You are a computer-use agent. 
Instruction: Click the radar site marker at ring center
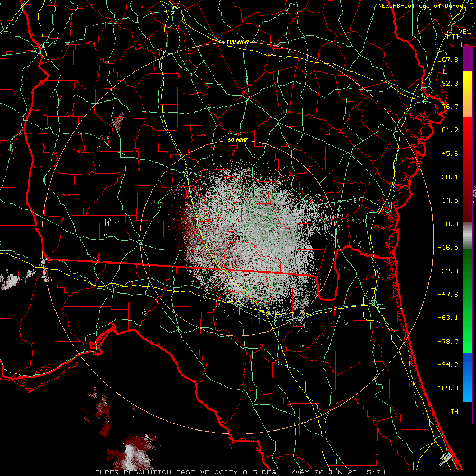click(x=239, y=238)
